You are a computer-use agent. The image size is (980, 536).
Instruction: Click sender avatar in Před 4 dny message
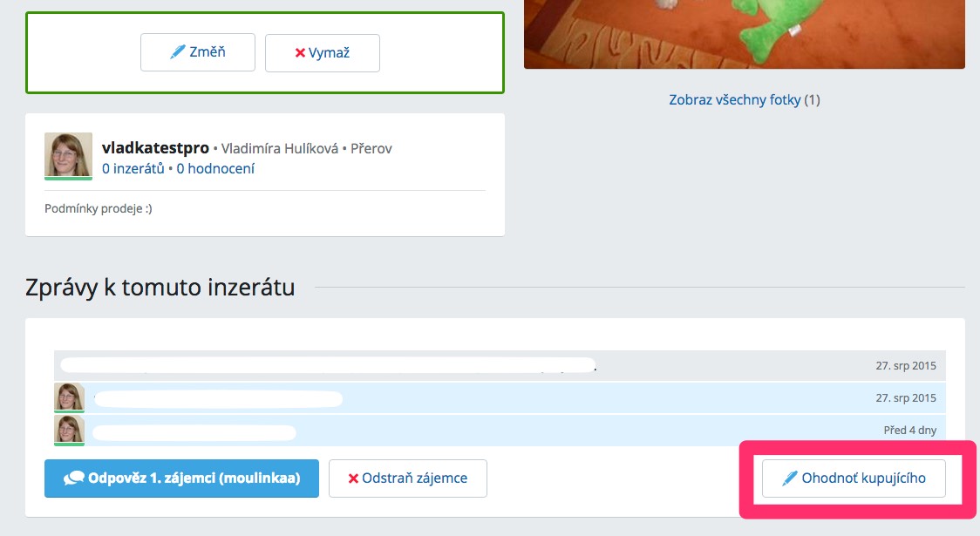coord(70,431)
